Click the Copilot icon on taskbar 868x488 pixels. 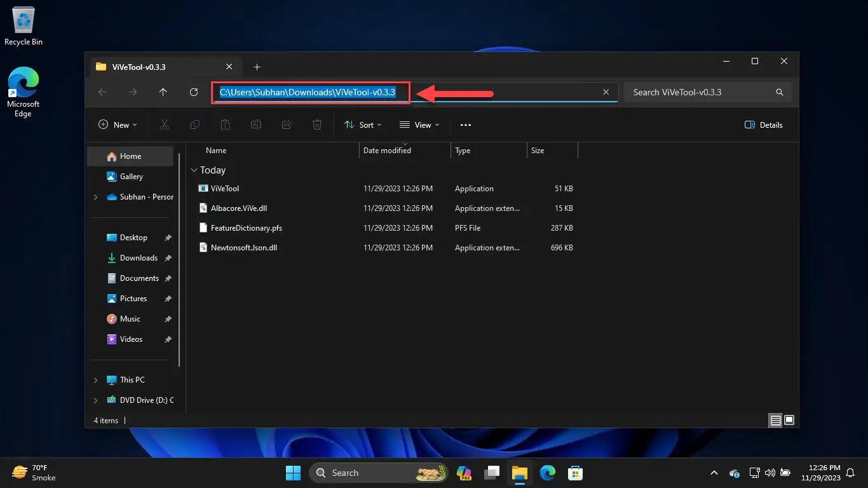coord(464,473)
